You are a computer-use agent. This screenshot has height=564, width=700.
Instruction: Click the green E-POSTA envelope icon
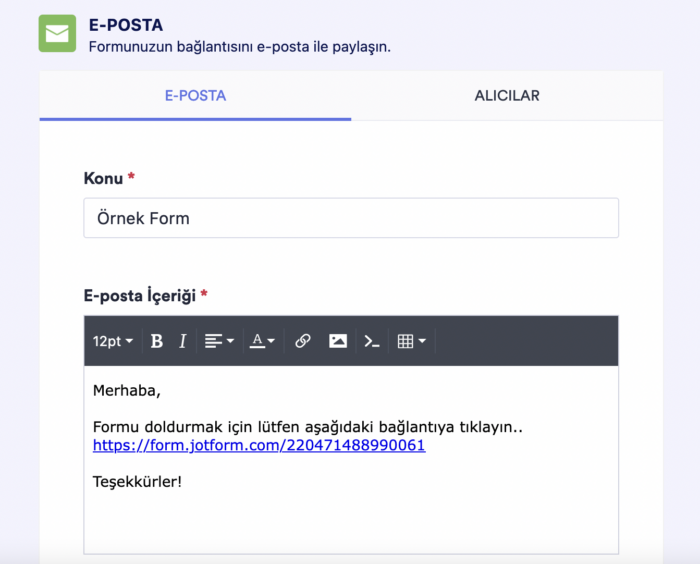coord(57,33)
